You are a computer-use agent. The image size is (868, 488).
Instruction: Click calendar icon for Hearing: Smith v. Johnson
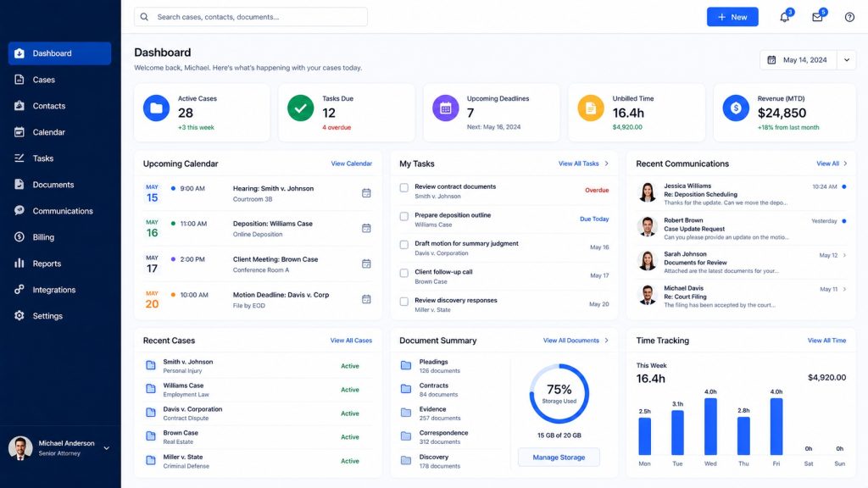366,193
